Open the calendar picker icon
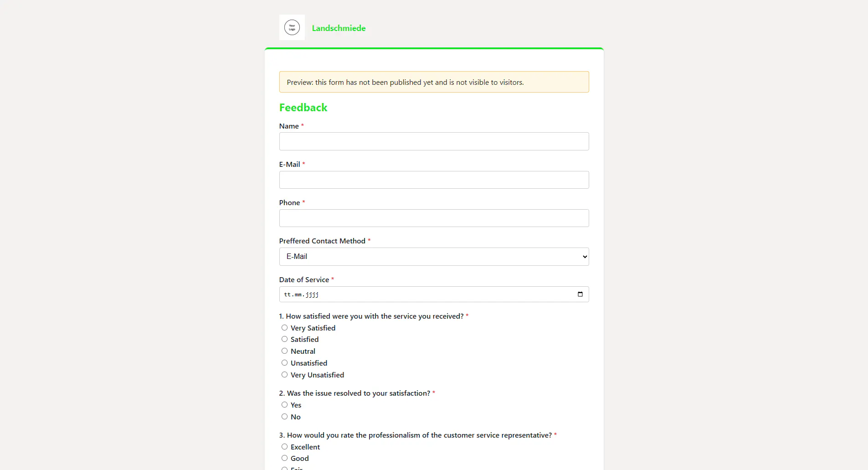The image size is (868, 470). [x=580, y=294]
